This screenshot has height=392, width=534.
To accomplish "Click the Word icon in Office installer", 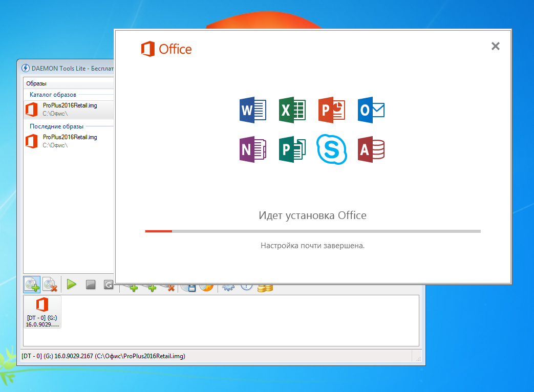I will click(x=253, y=110).
